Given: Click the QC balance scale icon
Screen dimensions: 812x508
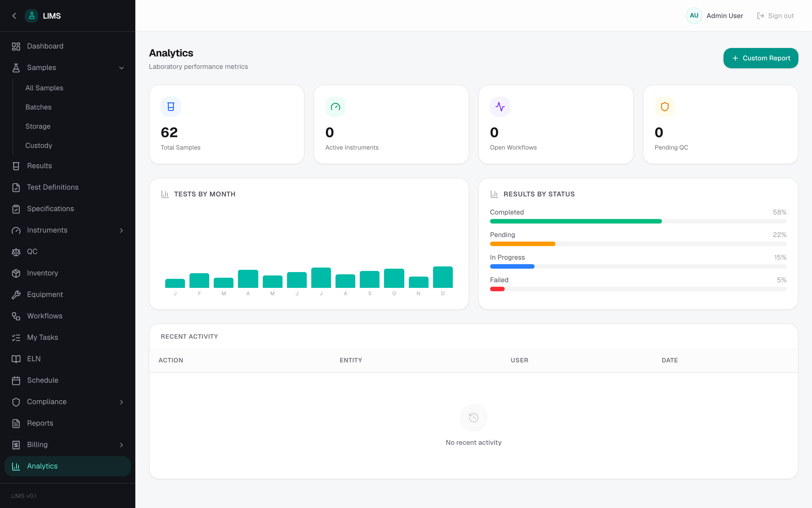Looking at the screenshot, I should click(x=16, y=252).
